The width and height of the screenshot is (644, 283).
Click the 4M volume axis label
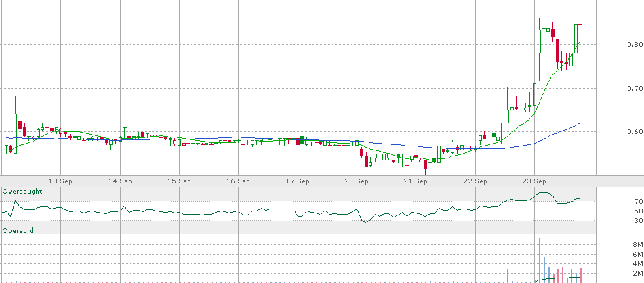637,264
